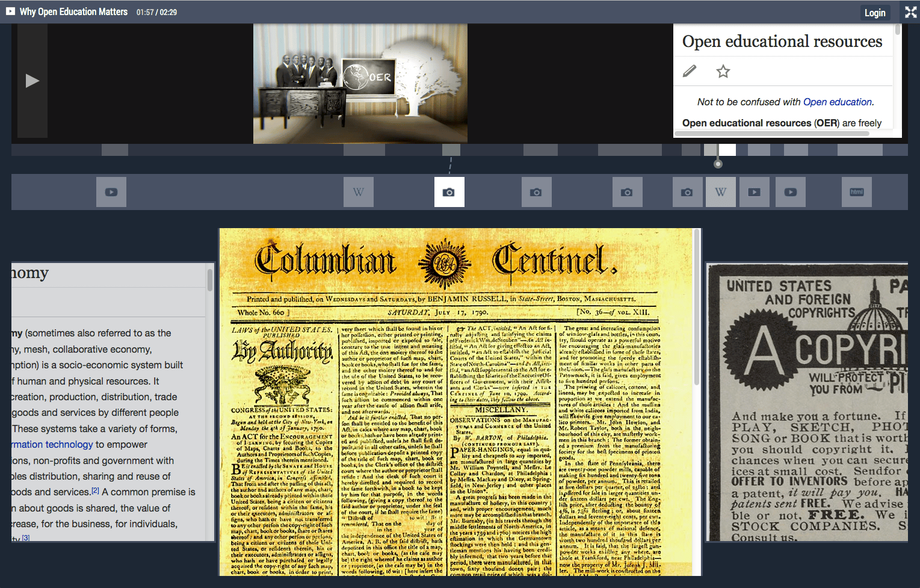This screenshot has width=920, height=588.
Task: Click the scrollbar of the left economy article
Action: (x=210, y=280)
